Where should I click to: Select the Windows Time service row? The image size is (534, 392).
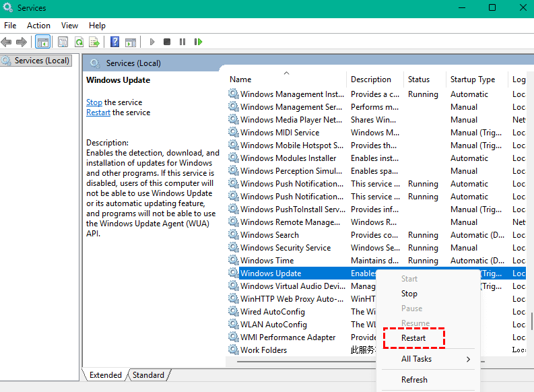267,261
